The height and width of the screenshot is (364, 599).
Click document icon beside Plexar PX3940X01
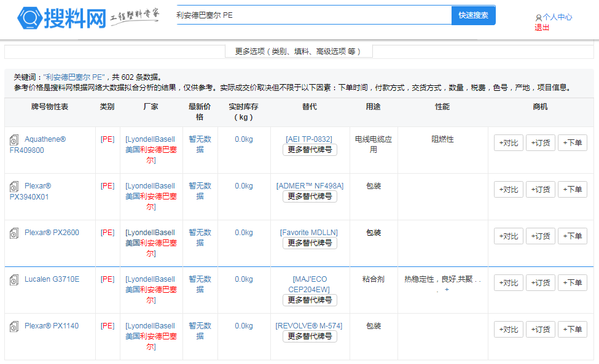[14, 187]
